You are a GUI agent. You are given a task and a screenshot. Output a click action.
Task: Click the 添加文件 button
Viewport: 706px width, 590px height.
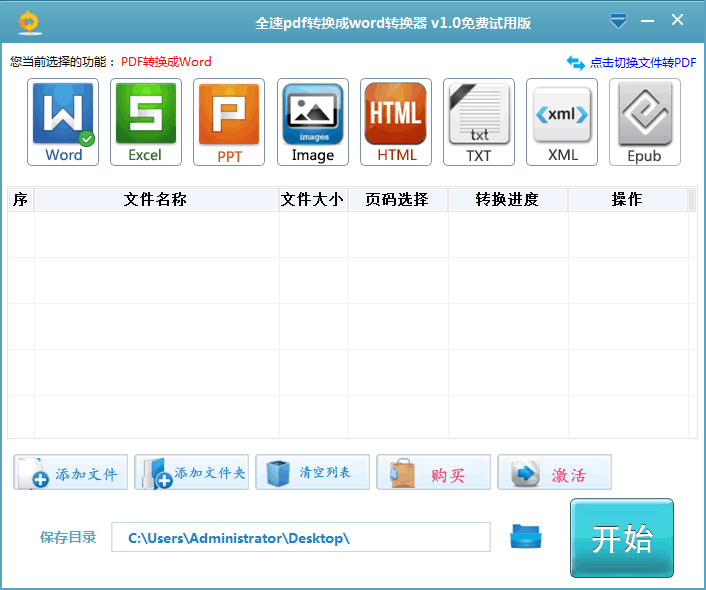[x=71, y=473]
